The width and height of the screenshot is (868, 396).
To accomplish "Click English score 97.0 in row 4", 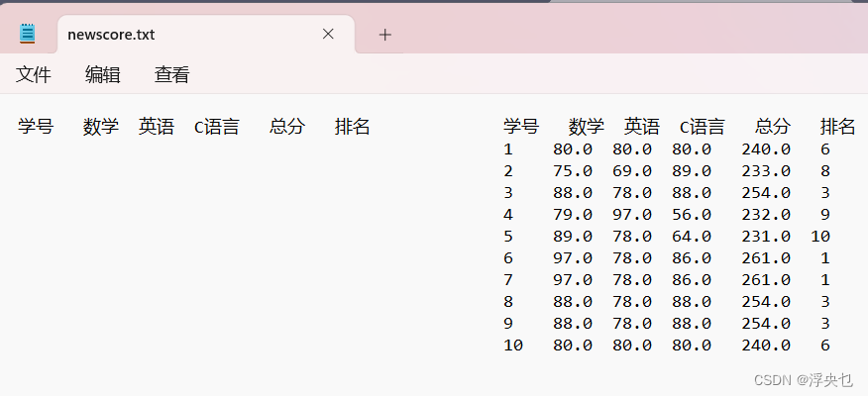I will 632,215.
